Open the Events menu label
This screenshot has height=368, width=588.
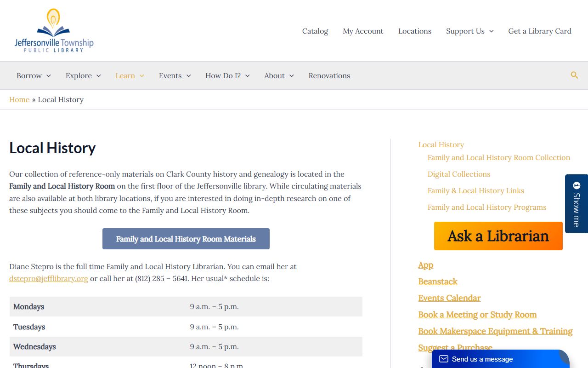point(170,75)
